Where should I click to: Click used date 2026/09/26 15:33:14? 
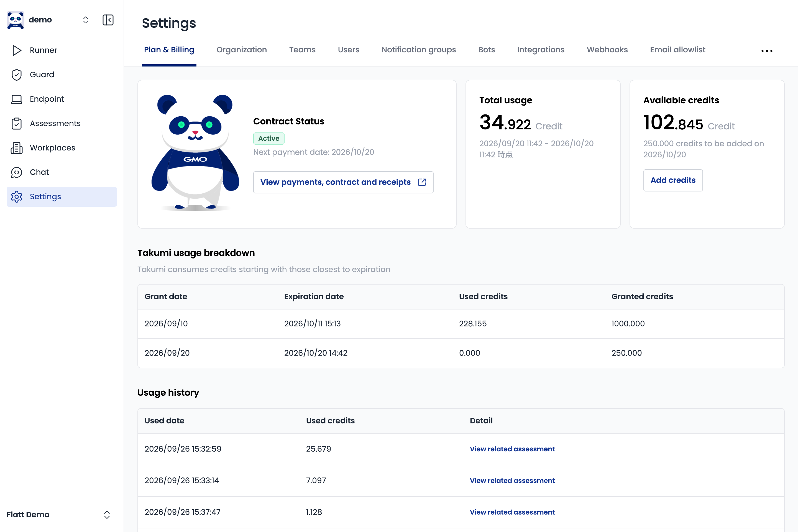[x=182, y=481]
